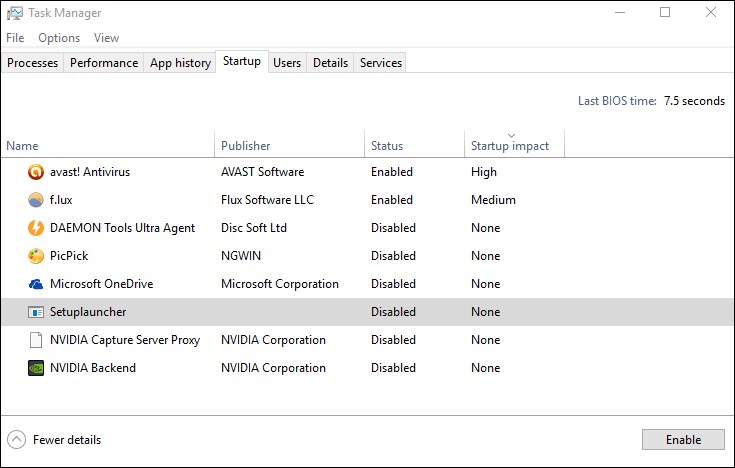This screenshot has height=468, width=735.
Task: Click the Enable button
Action: [683, 440]
